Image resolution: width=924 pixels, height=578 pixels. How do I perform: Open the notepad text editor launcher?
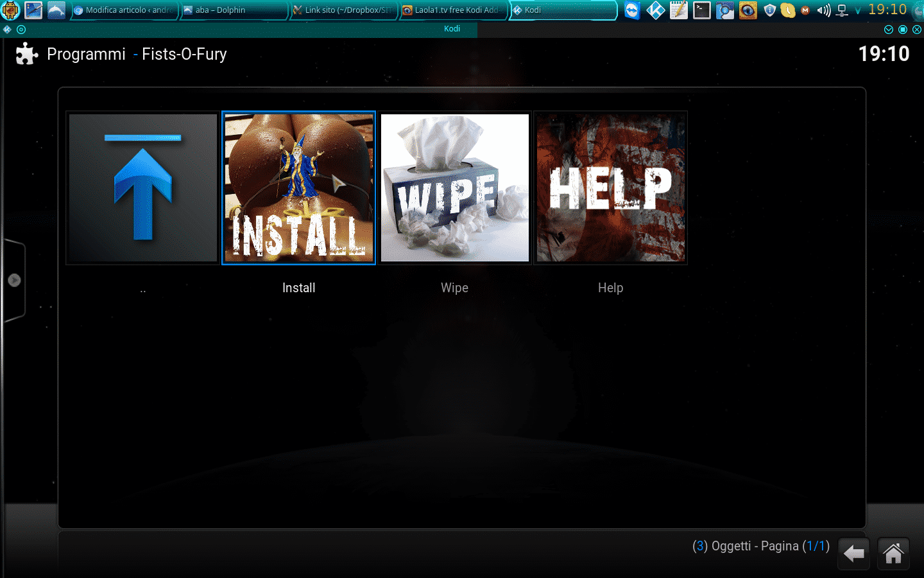[x=678, y=10]
